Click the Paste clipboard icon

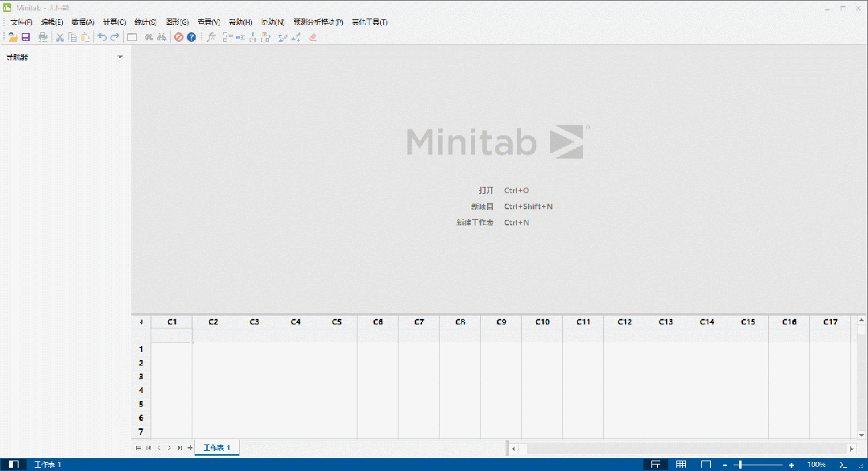coord(85,37)
